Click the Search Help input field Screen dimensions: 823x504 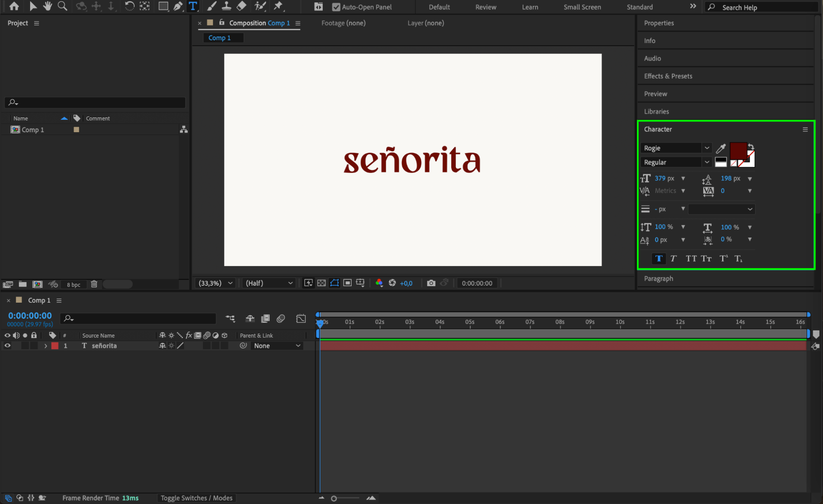[762, 7]
